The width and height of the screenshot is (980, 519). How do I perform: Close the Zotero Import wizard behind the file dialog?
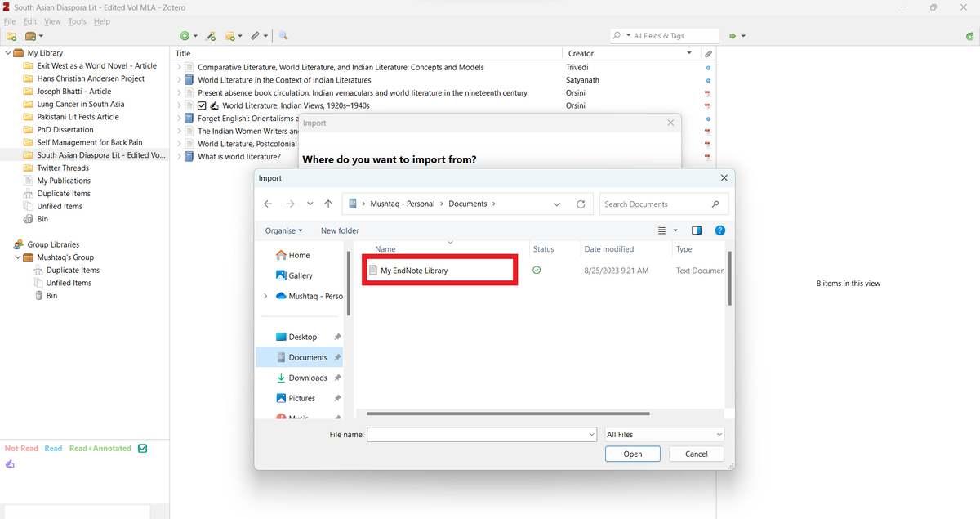[670, 123]
